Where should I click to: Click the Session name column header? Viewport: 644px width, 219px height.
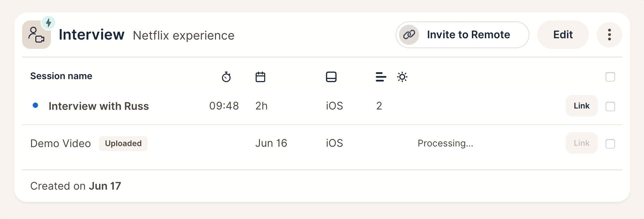point(61,76)
